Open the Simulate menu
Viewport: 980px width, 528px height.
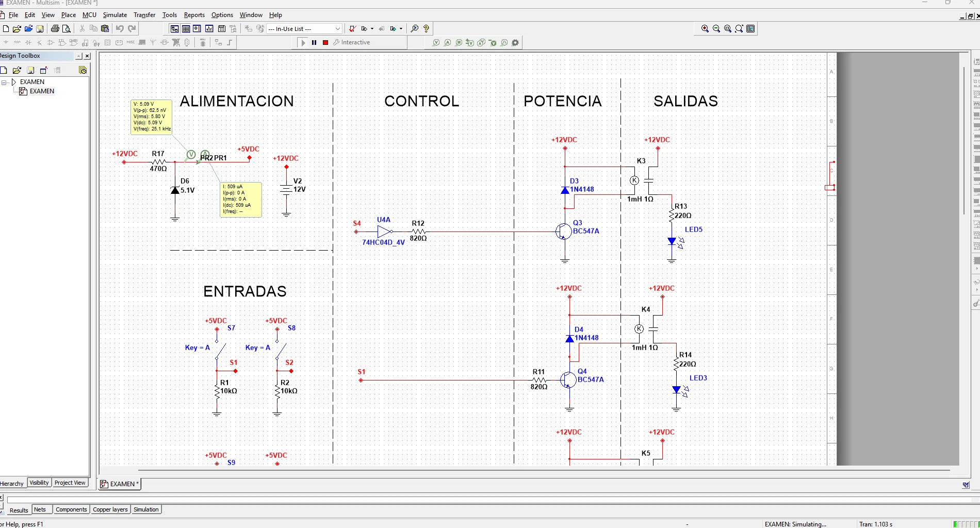[115, 15]
